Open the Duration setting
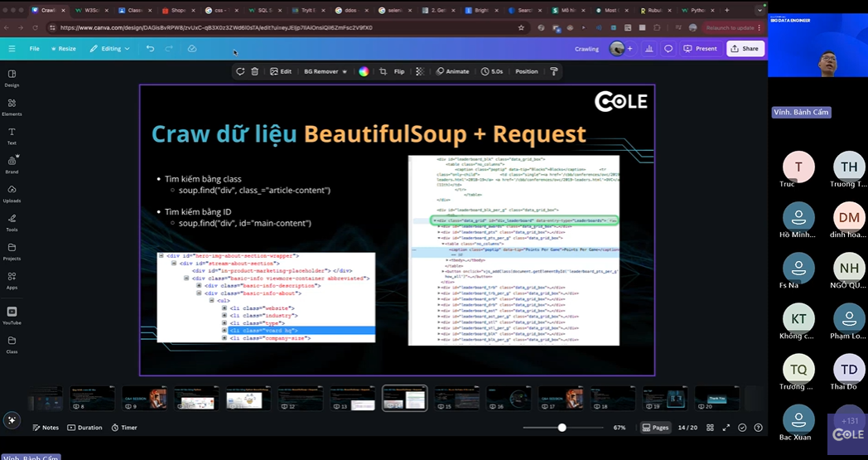 84,428
